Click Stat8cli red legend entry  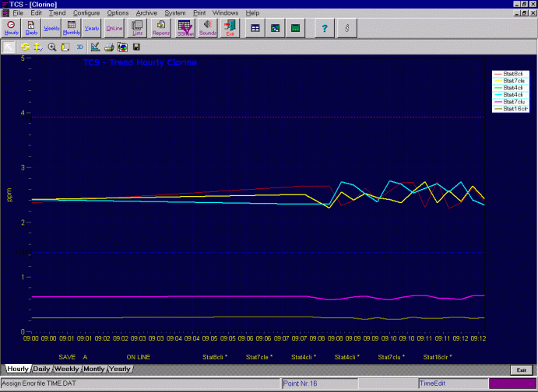[x=511, y=74]
